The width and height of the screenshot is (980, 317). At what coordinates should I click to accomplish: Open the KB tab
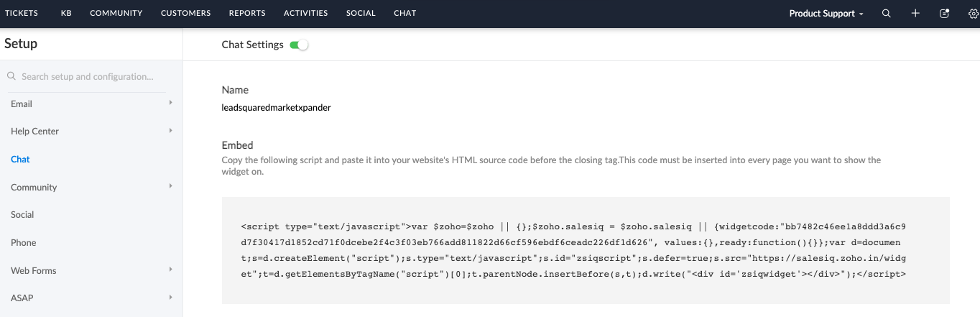66,13
